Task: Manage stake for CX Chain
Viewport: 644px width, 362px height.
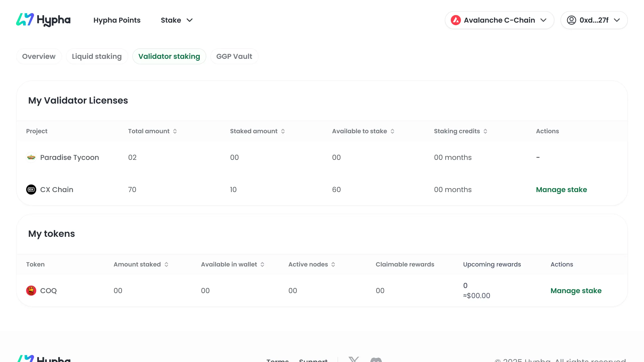Action: (x=561, y=190)
